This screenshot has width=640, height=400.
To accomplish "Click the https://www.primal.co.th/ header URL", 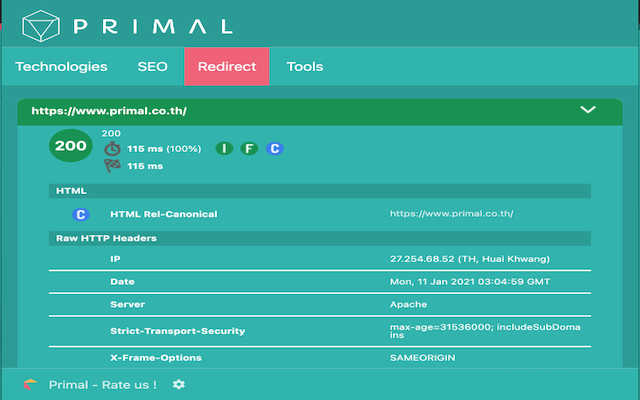I will (109, 111).
